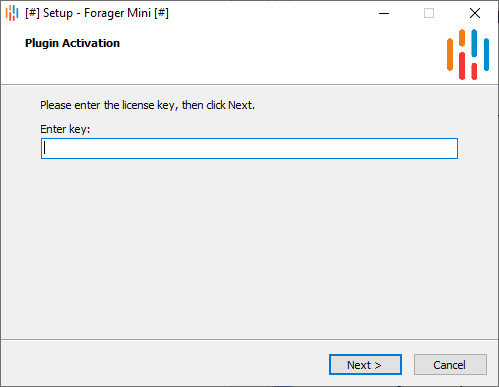This screenshot has height=387, width=499.
Task: Cancel the Forager Mini setup
Action: pyautogui.click(x=450, y=365)
